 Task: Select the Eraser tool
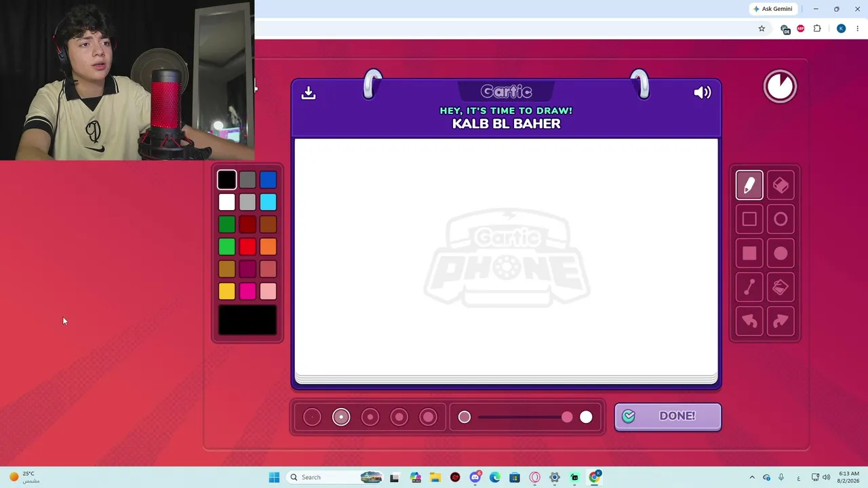point(781,186)
